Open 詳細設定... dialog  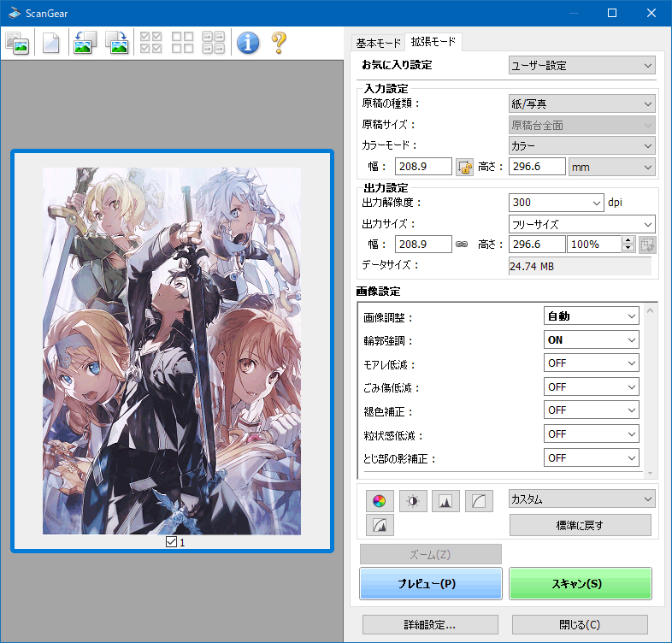pos(430,624)
